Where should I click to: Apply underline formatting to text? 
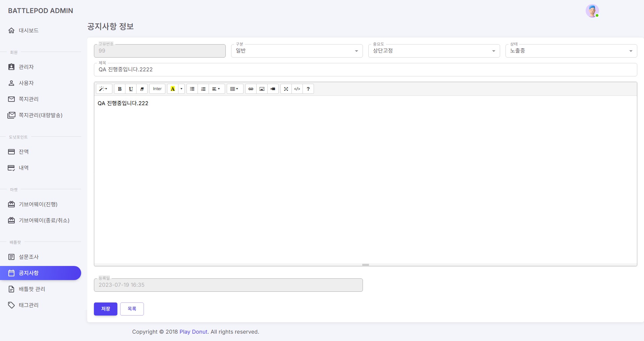coord(131,89)
